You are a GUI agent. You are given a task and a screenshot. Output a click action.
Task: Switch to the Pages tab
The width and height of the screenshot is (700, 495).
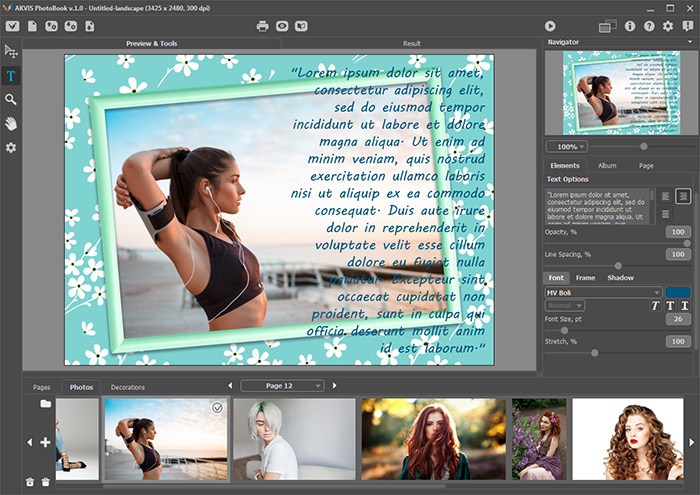point(42,387)
